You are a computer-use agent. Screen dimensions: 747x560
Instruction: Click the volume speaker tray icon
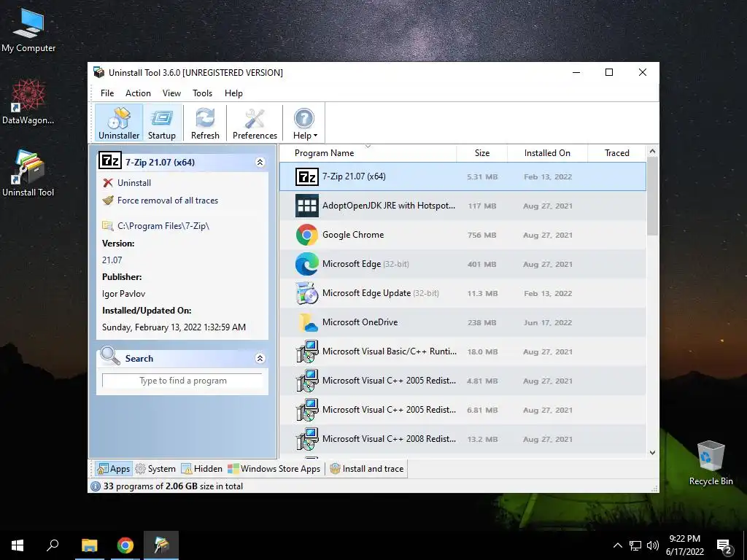pyautogui.click(x=653, y=545)
